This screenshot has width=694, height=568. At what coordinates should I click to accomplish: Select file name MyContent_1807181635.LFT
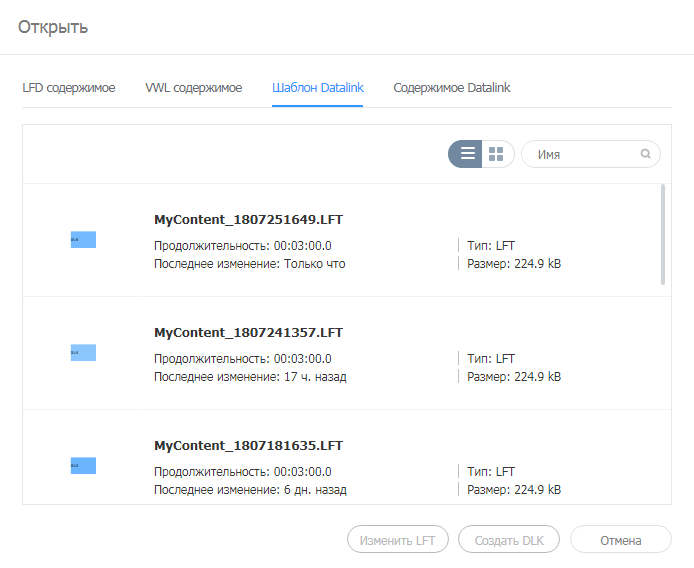point(249,445)
